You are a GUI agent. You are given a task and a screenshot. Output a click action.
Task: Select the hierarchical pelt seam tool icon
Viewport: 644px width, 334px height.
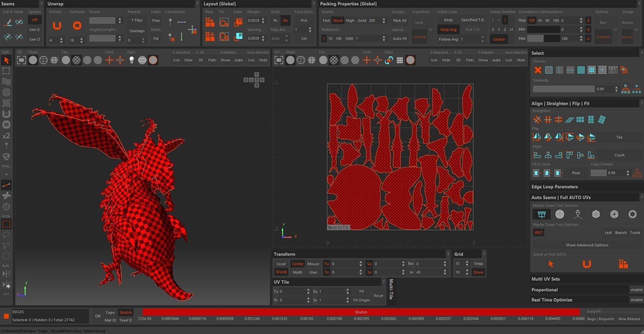click(542, 214)
